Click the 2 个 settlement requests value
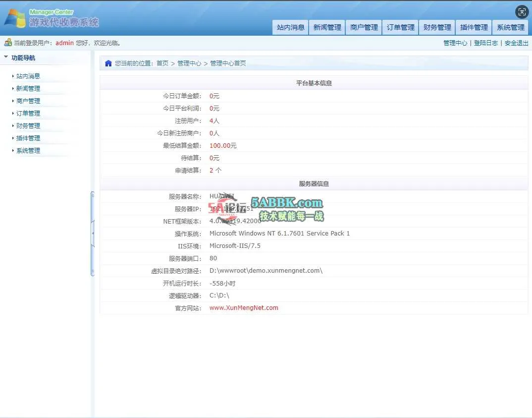 pos(215,171)
